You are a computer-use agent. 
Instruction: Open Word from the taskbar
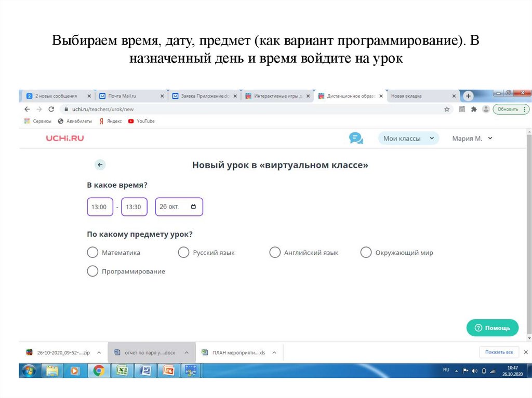click(145, 371)
